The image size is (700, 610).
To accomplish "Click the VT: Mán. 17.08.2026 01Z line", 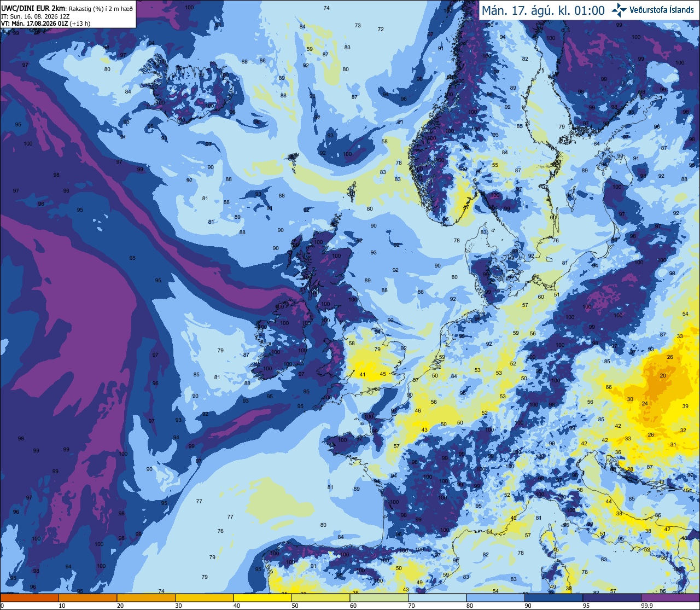I will (x=46, y=24).
